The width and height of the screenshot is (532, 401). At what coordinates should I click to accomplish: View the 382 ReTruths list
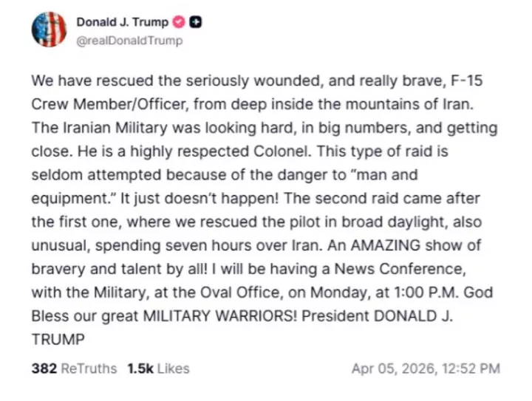coord(73,368)
